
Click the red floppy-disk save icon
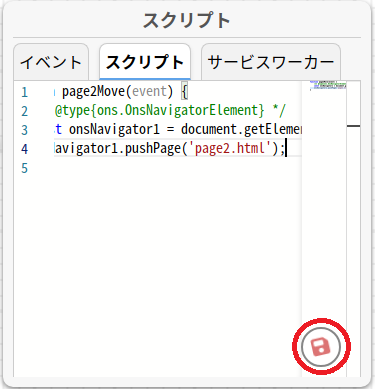(321, 347)
